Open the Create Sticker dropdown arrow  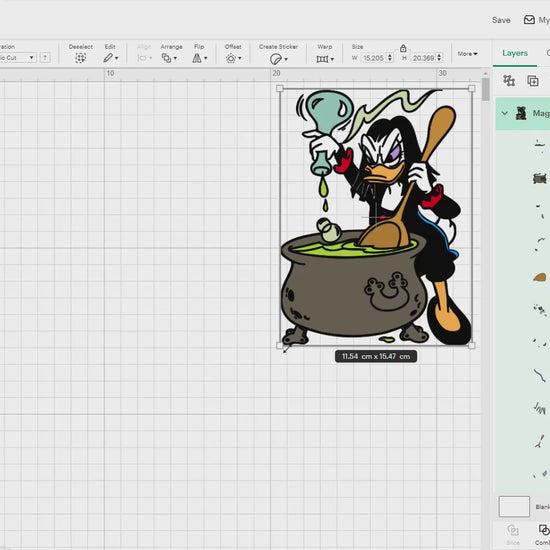[286, 59]
